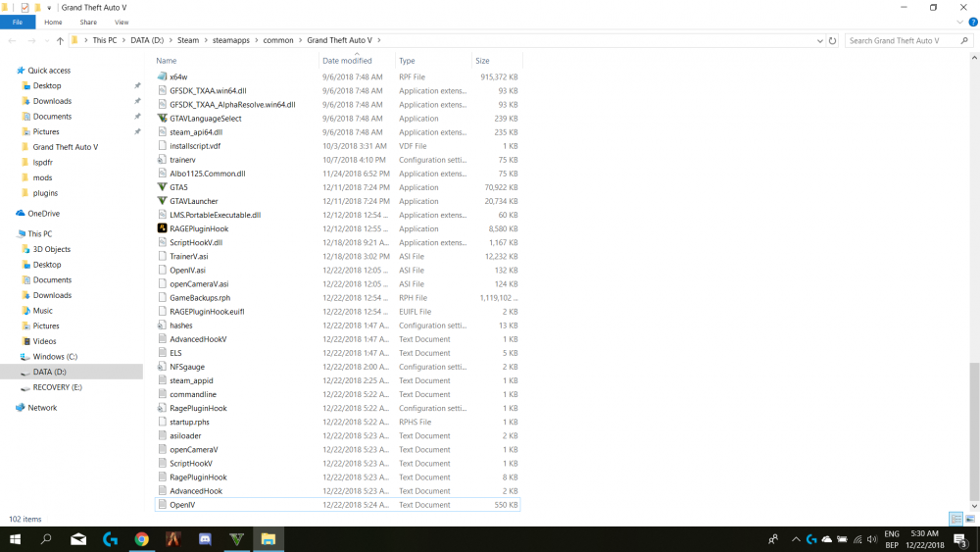
Task: Select the RAGEPluginHook application icon
Action: pos(162,228)
